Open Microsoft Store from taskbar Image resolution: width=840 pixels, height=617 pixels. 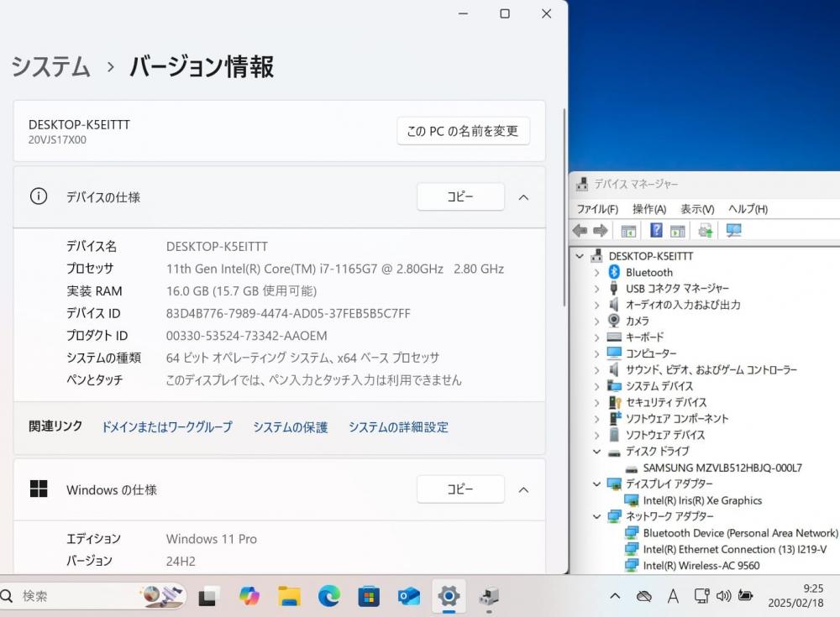pyautogui.click(x=369, y=596)
